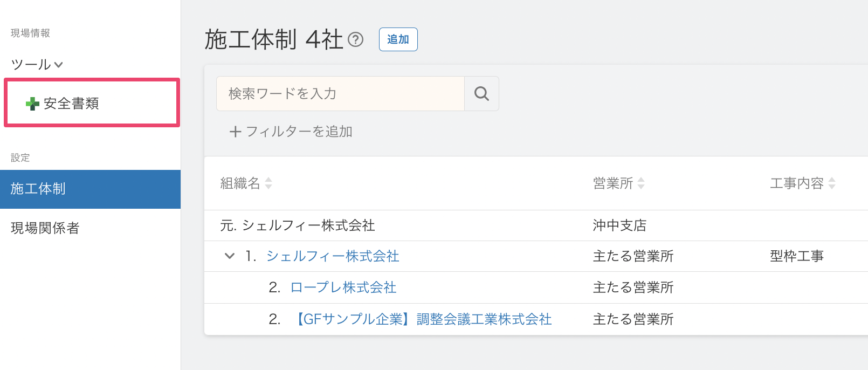
Task: Click フィルターを追加 text
Action: point(299,132)
